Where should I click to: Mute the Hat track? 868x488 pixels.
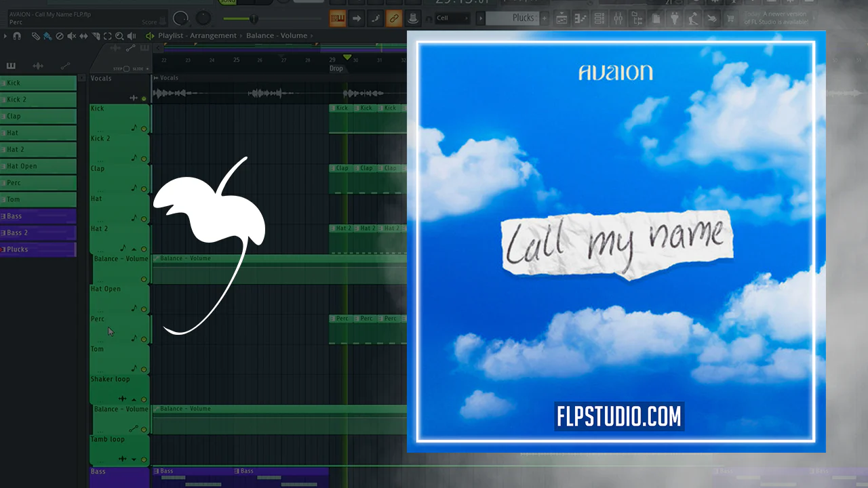tap(144, 219)
